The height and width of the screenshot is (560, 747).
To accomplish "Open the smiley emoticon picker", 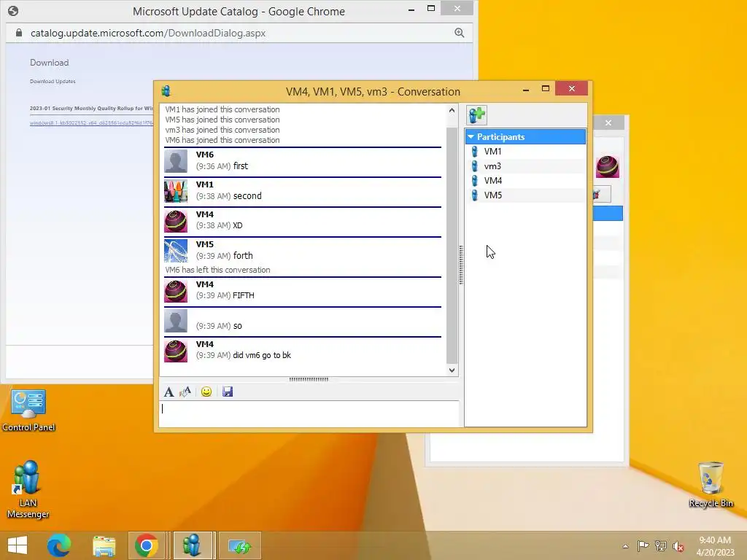I will pyautogui.click(x=206, y=392).
